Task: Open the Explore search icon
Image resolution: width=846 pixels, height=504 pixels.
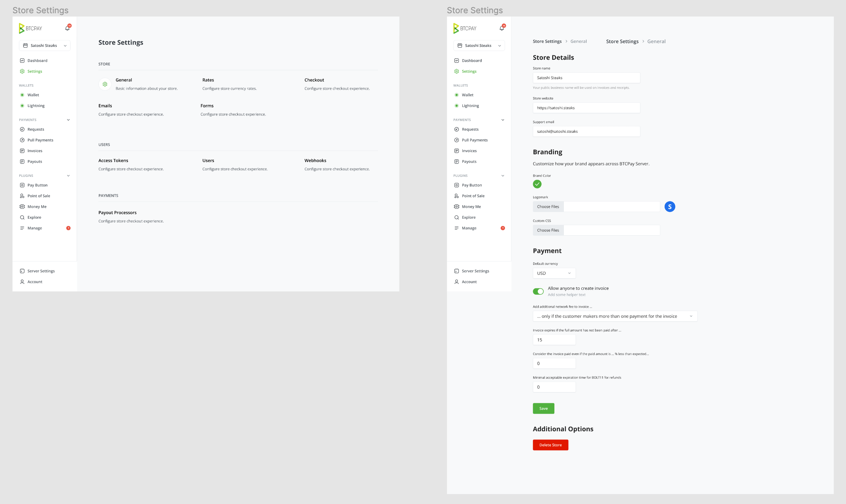Action: (22, 217)
